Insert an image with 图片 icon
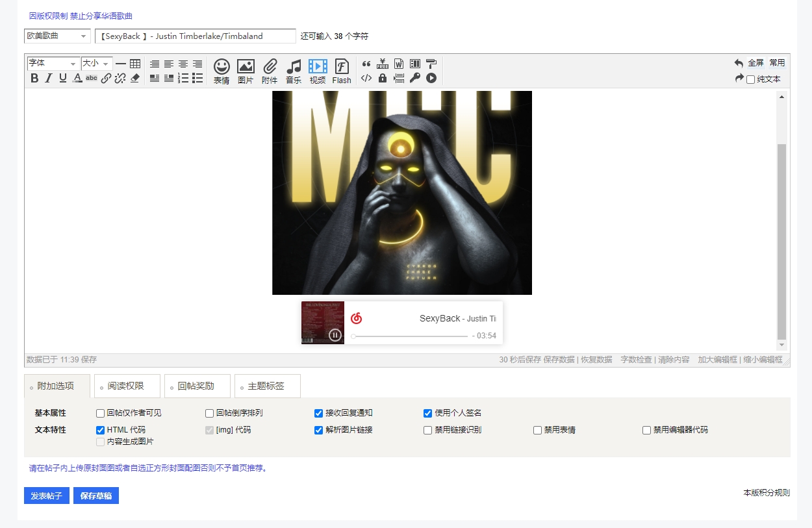The image size is (812, 528). point(246,71)
